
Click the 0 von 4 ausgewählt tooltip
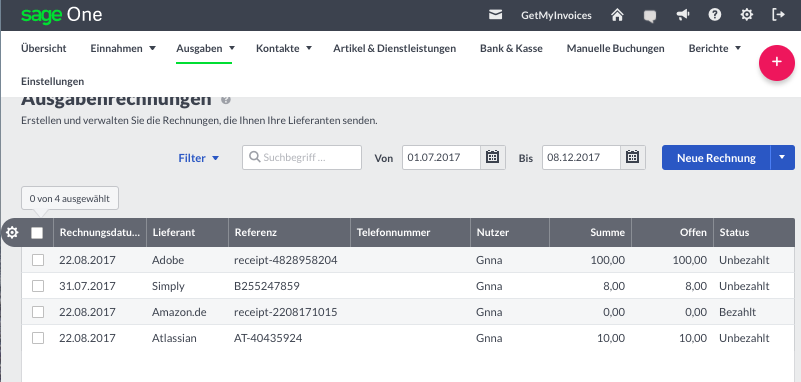[x=70, y=198]
